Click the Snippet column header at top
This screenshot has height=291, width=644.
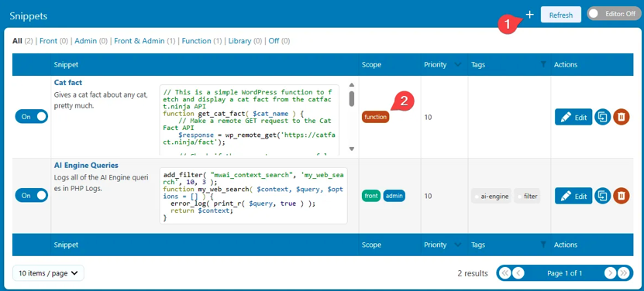(x=66, y=65)
